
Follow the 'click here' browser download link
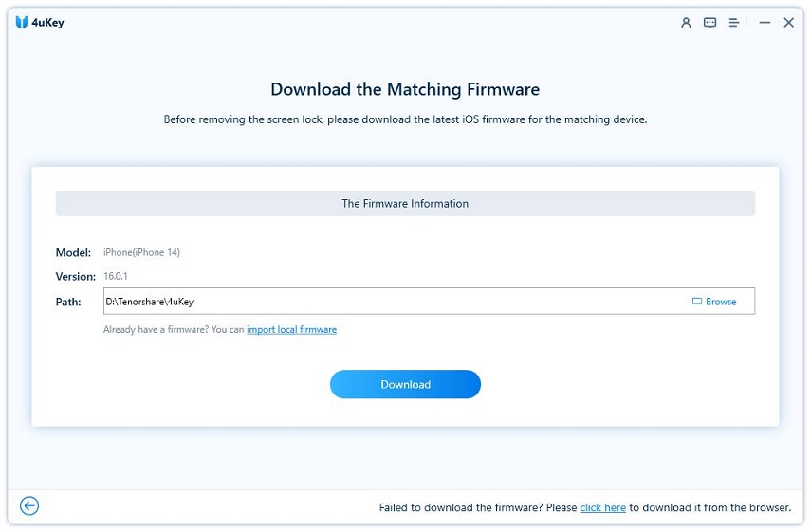coord(602,508)
